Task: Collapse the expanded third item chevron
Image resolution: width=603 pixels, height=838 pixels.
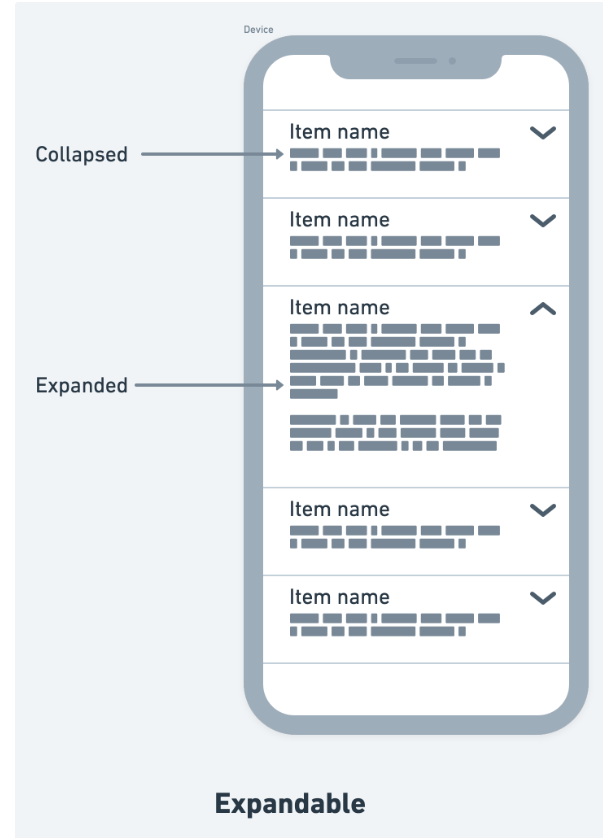Action: [x=543, y=308]
